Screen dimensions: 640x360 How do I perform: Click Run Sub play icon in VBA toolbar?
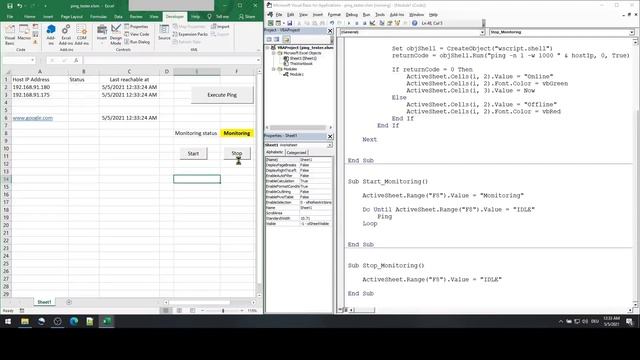349,23
